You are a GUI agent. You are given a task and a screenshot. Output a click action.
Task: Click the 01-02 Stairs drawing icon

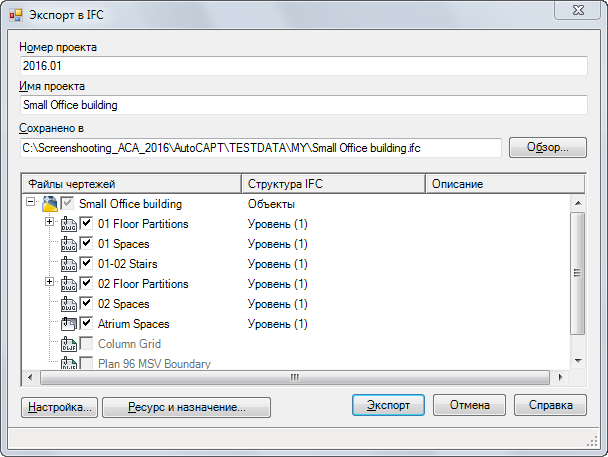(x=69, y=264)
